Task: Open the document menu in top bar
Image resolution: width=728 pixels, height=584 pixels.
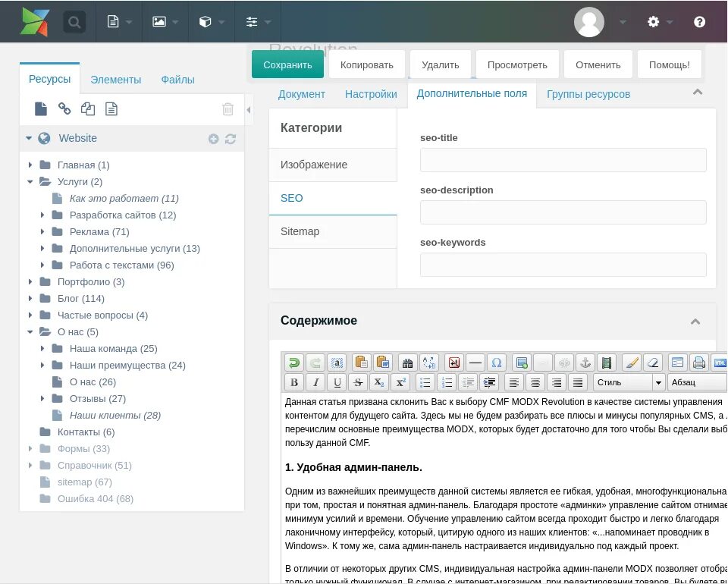Action: click(119, 21)
